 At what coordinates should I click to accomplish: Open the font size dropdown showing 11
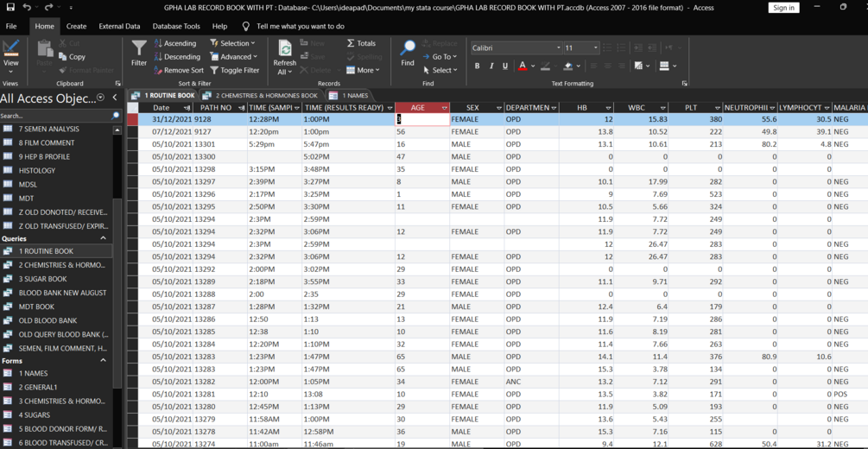coord(596,48)
